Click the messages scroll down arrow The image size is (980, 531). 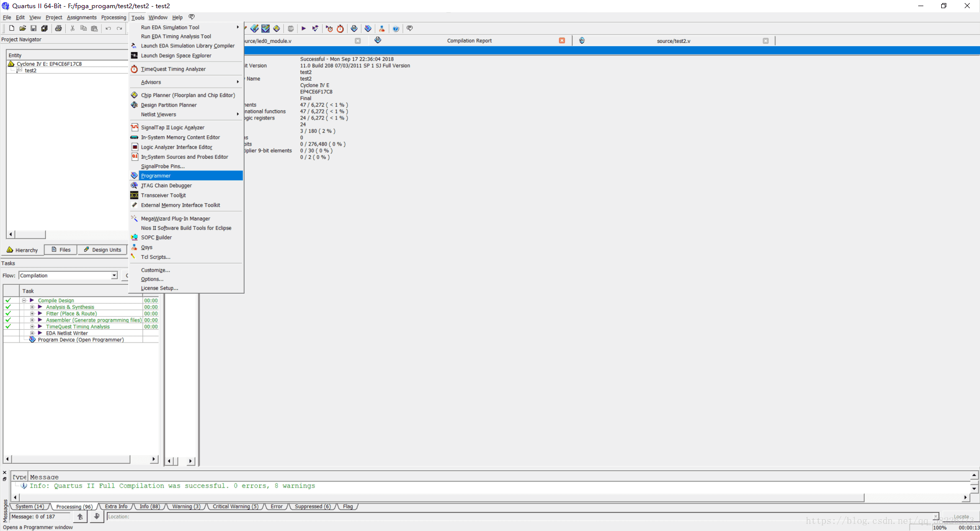pyautogui.click(x=974, y=489)
